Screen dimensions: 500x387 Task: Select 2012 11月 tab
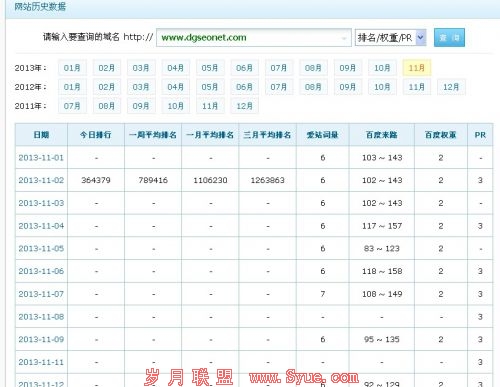(417, 87)
